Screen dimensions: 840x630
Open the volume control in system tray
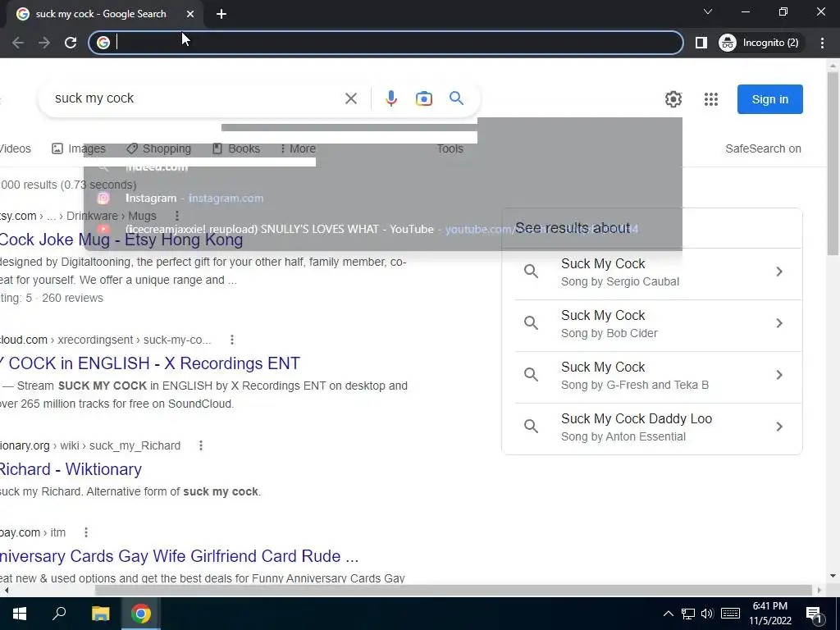(x=707, y=614)
